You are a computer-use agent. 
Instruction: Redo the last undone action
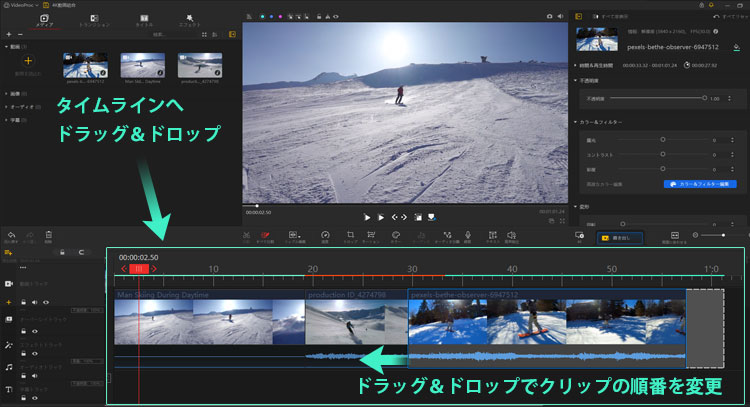tap(30, 237)
